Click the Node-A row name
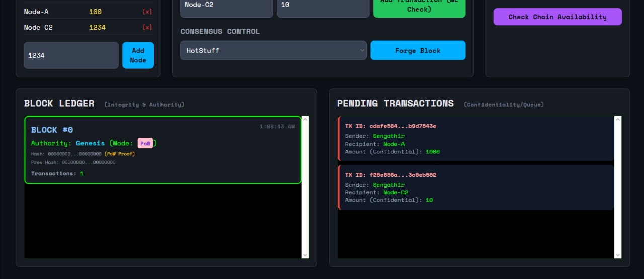 click(x=36, y=12)
